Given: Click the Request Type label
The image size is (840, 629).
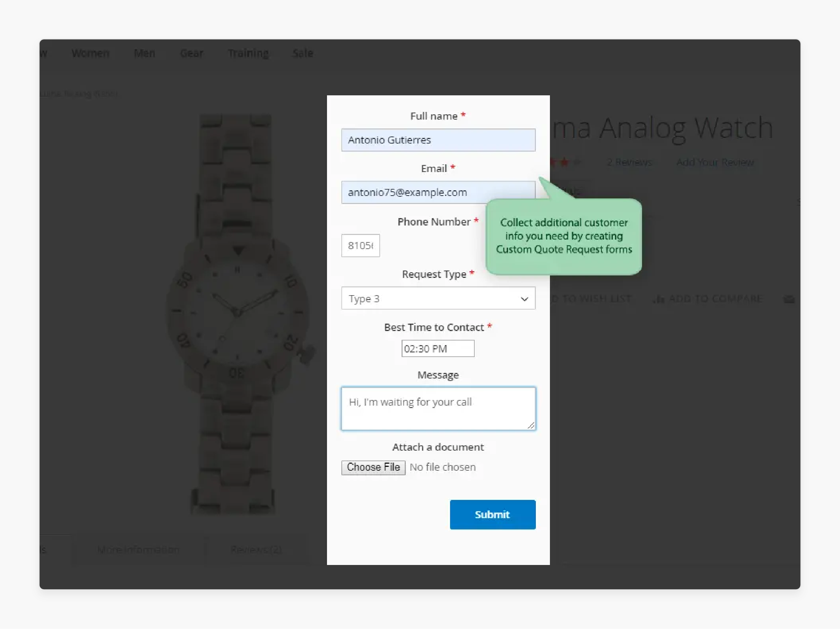Looking at the screenshot, I should [434, 274].
